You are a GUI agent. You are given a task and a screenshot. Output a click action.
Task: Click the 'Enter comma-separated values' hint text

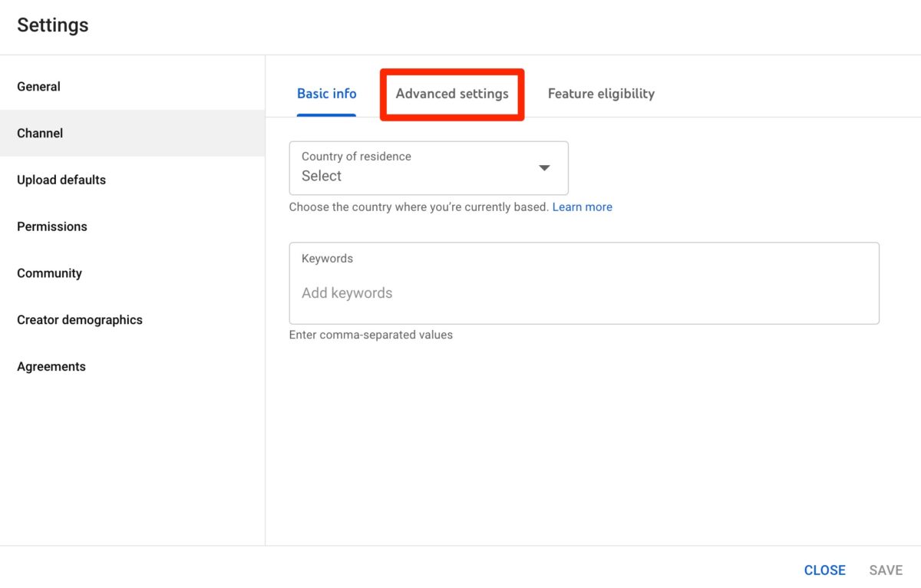371,335
